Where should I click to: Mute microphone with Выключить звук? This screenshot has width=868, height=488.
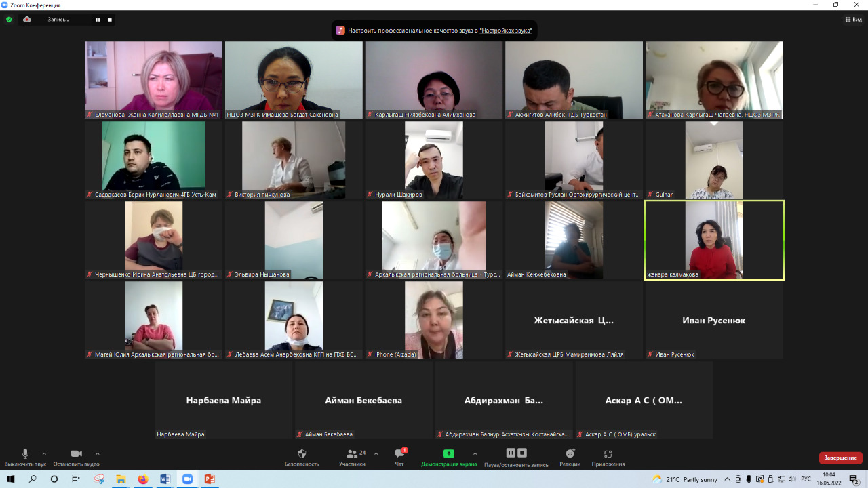coord(25,457)
